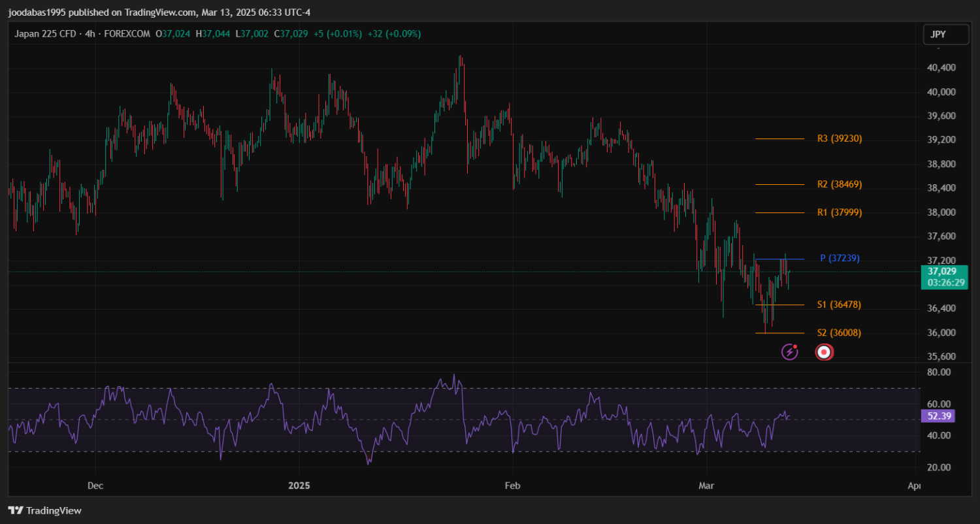Click the Dec label on time axis
Screen dimensions: 980x524
tap(95, 486)
